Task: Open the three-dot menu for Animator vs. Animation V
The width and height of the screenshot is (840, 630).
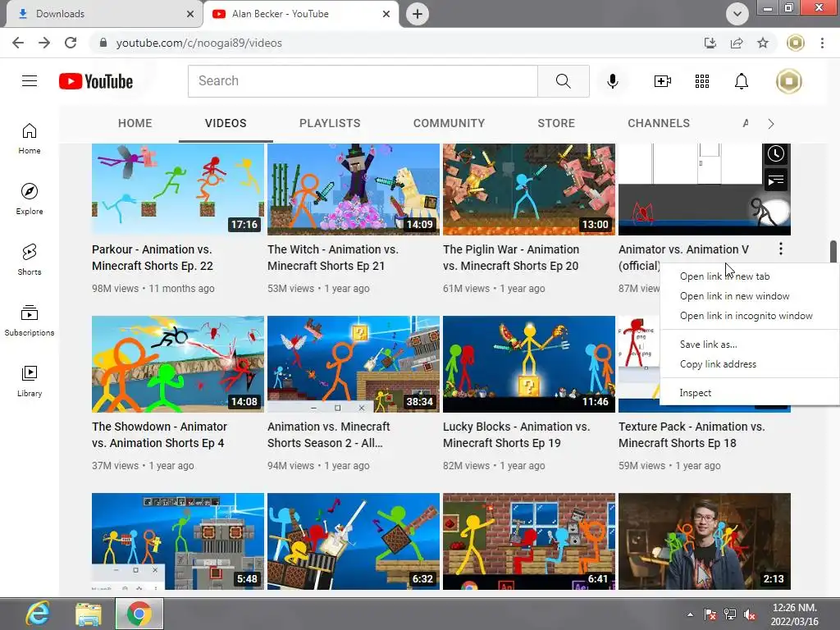Action: click(781, 249)
